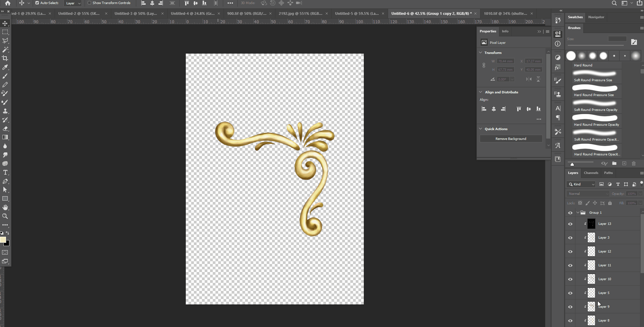
Task: Open the Navigator panel tab
Action: coord(596,17)
